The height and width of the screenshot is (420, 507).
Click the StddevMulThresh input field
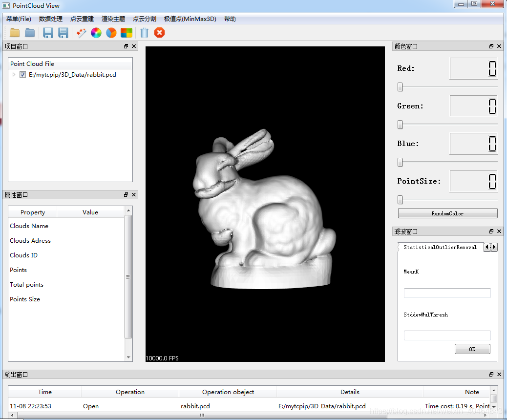pos(447,336)
